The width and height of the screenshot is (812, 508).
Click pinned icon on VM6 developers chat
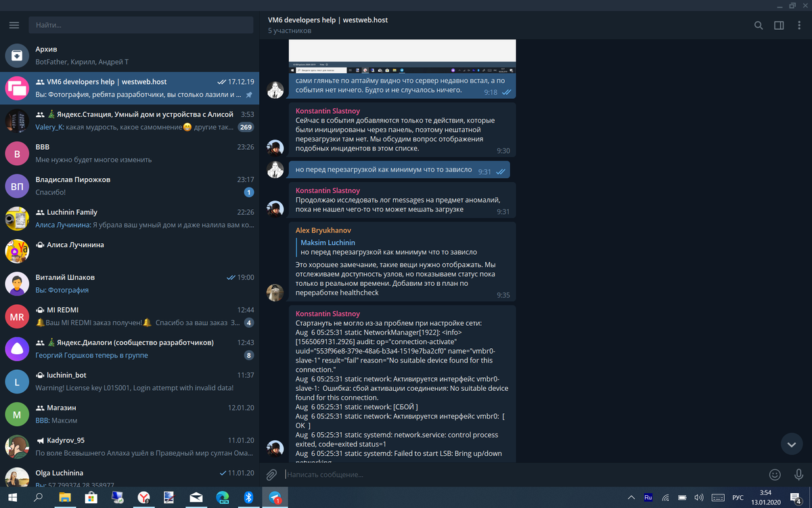click(249, 95)
